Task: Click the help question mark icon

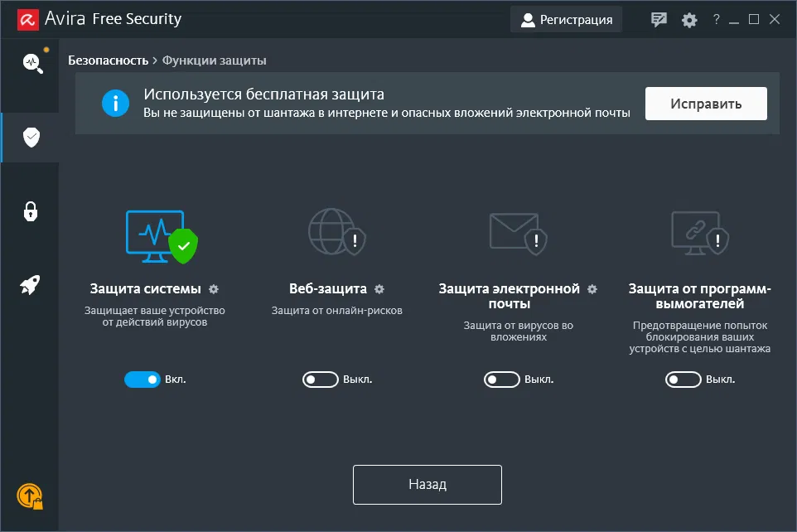Action: click(x=717, y=20)
